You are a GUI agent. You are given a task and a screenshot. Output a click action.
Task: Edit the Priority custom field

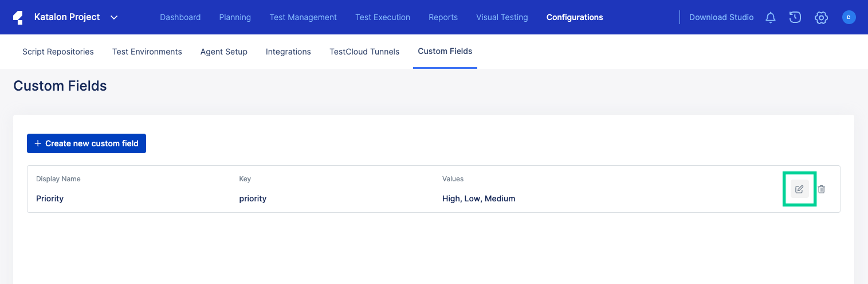pyautogui.click(x=799, y=189)
